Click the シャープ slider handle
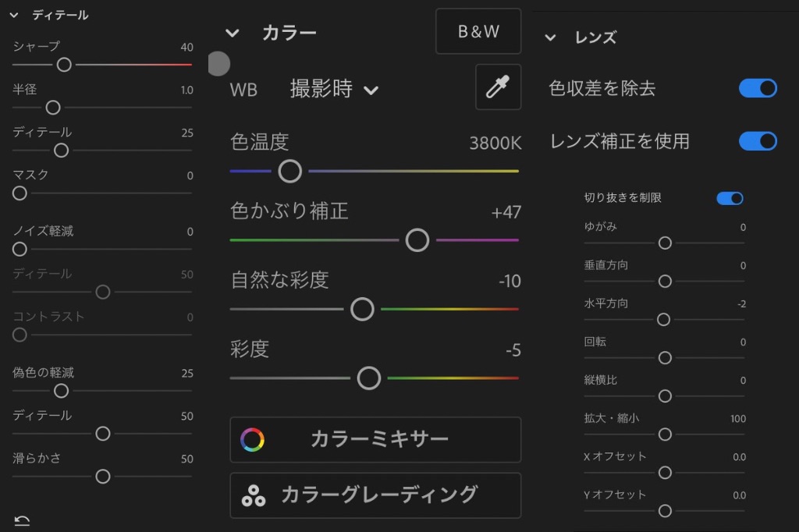The image size is (799, 532). click(x=64, y=65)
